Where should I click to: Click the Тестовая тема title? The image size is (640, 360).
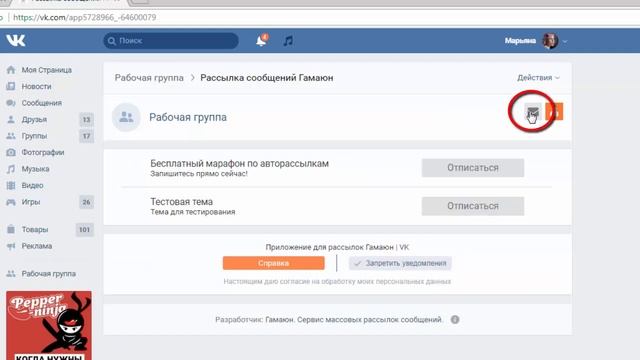pyautogui.click(x=181, y=202)
